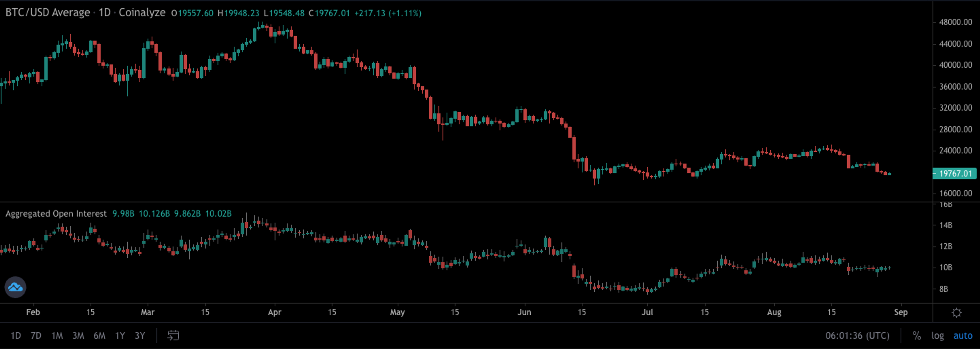Choose the 1Y range button
Screen dimensions: 980x349
coord(120,336)
